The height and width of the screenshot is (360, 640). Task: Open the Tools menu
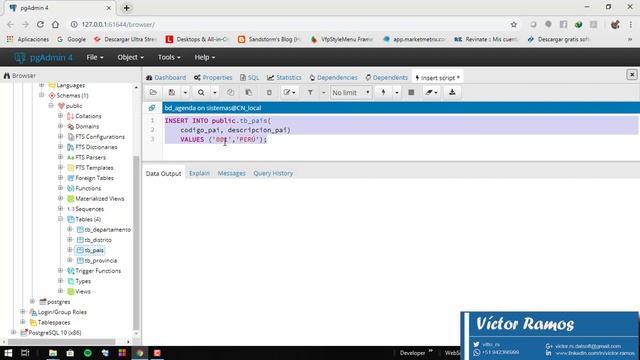tap(169, 58)
